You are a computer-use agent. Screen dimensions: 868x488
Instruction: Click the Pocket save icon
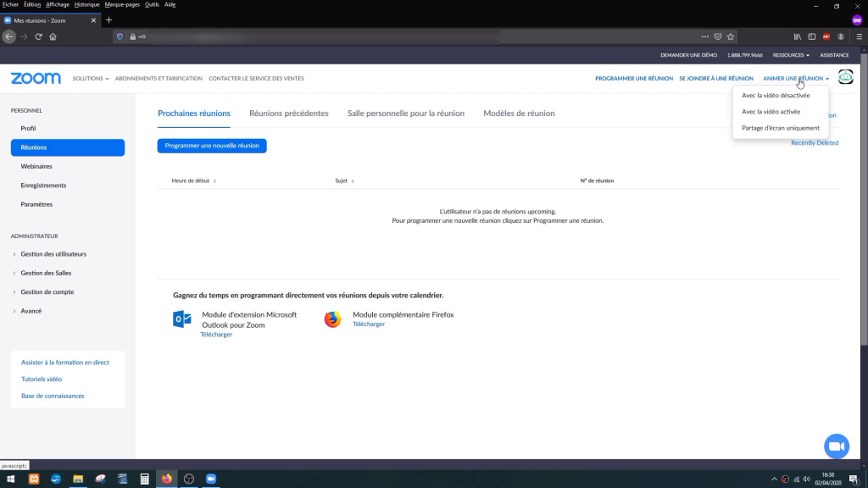click(718, 36)
